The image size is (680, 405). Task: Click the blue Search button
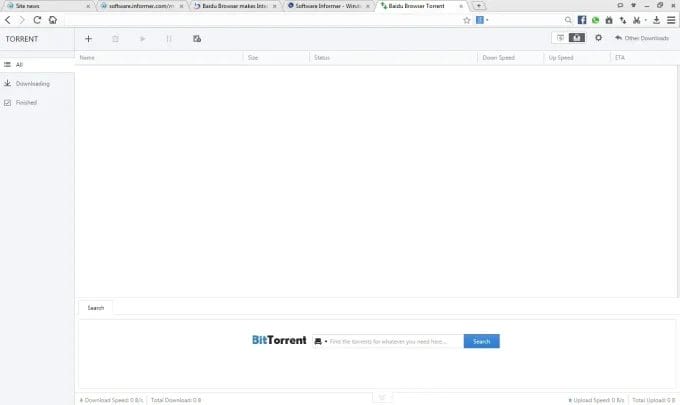point(481,341)
